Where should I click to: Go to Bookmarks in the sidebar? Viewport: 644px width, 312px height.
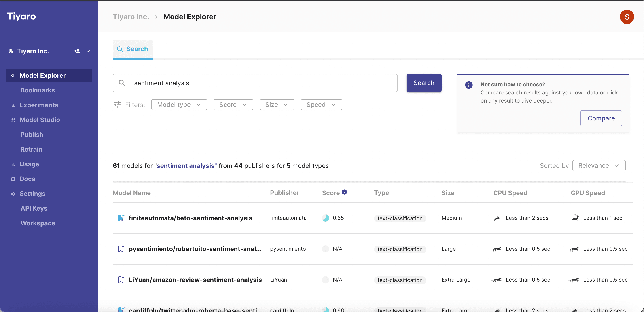point(38,90)
